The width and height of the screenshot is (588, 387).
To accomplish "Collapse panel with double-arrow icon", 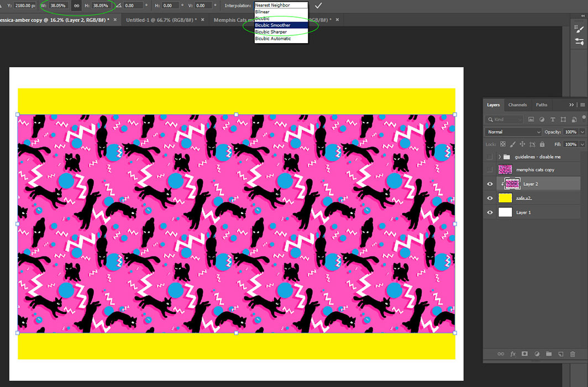I will (x=571, y=105).
